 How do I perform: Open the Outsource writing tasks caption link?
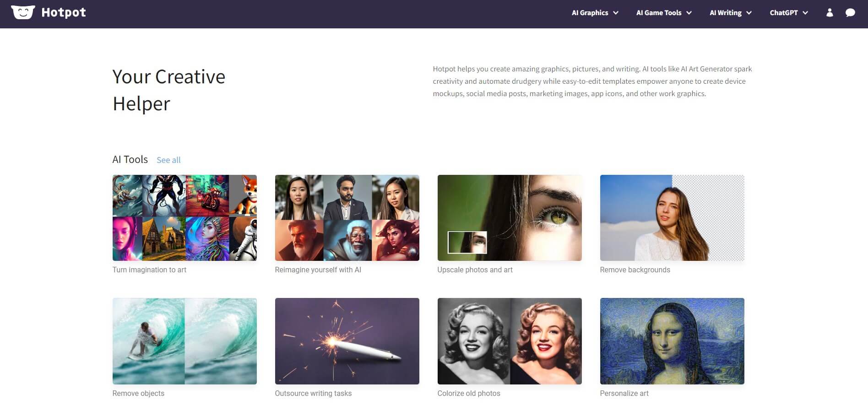click(313, 394)
